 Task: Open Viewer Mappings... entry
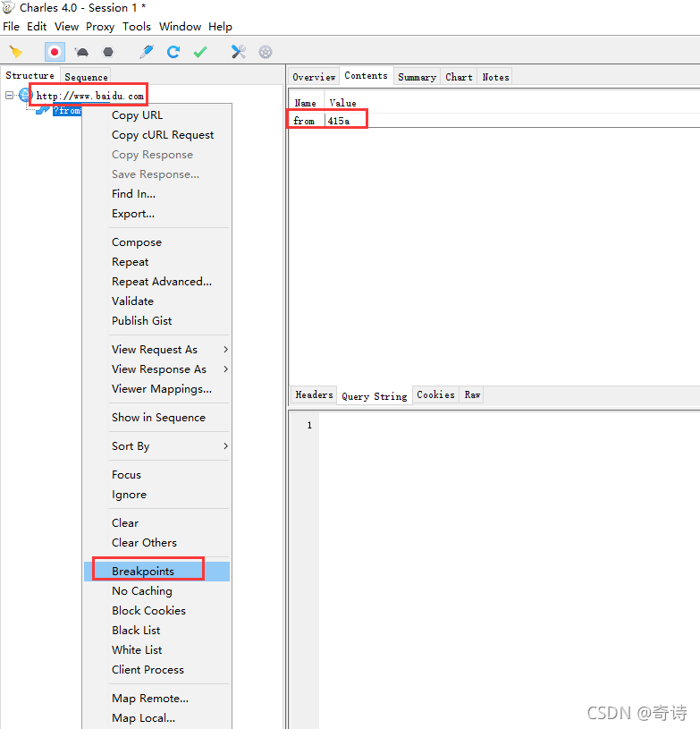tap(156, 389)
